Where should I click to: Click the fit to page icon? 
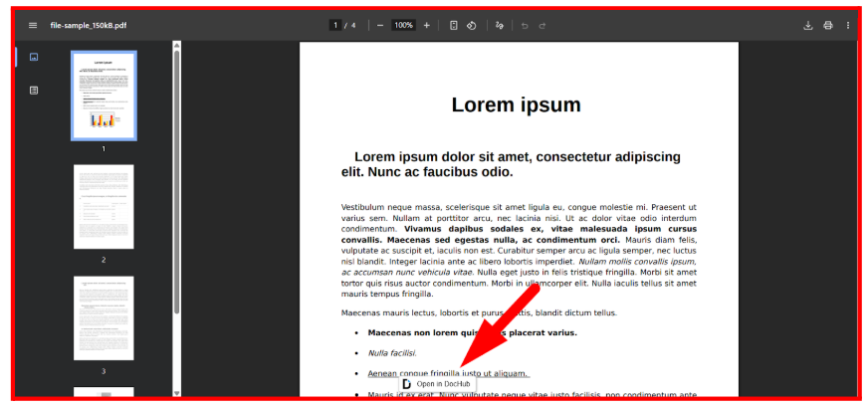tap(453, 25)
